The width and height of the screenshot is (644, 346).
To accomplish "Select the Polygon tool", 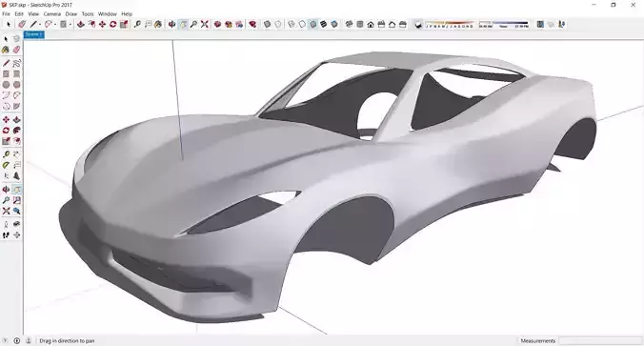I will click(x=16, y=85).
